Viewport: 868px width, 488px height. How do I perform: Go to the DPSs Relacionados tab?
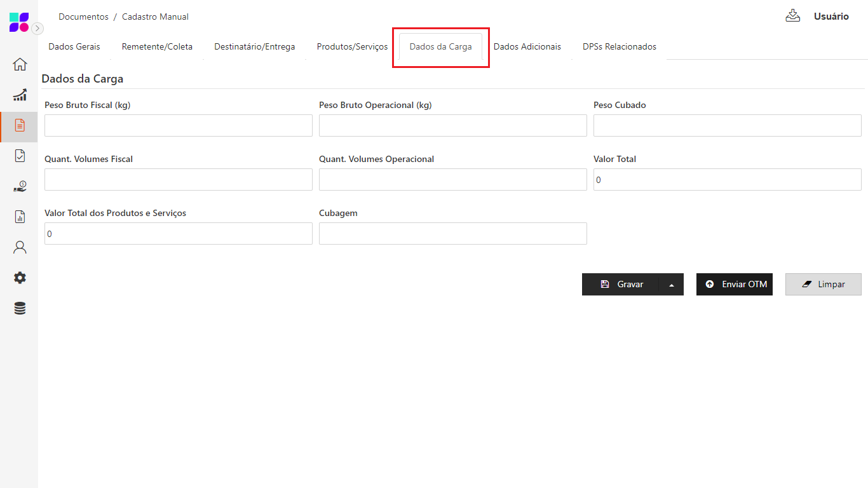(619, 46)
